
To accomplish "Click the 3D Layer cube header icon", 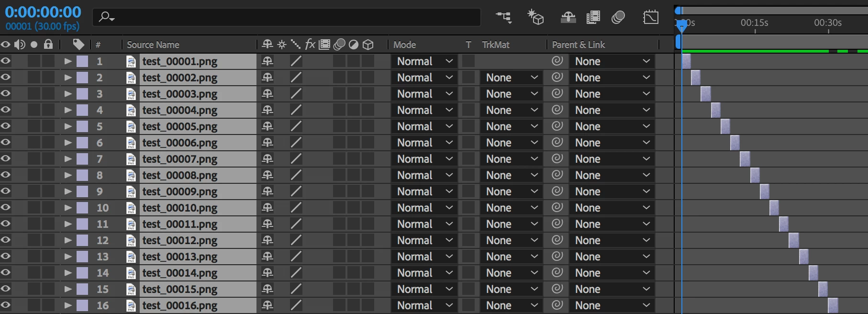I will pos(368,45).
